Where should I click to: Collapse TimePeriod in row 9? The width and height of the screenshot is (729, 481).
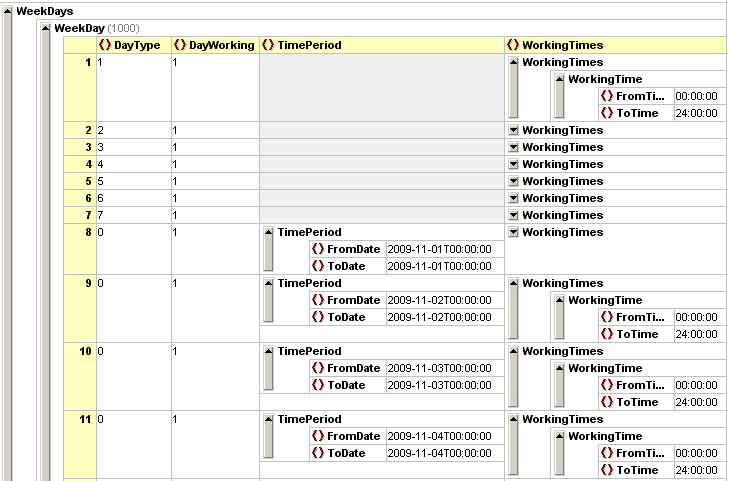tap(268, 283)
